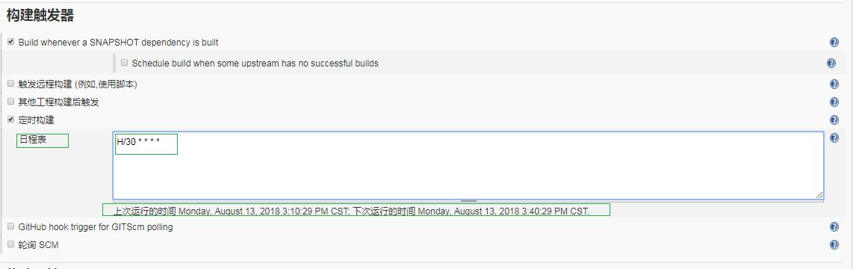The width and height of the screenshot is (868, 269).
Task: Show help for 其他工程构建后触发 option
Action: (x=834, y=102)
